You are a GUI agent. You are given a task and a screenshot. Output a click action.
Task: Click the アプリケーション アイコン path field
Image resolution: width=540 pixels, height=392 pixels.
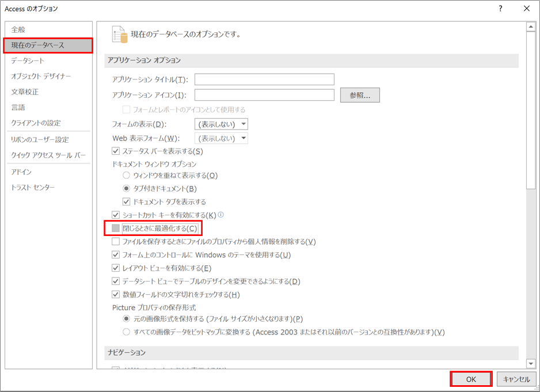pos(264,95)
